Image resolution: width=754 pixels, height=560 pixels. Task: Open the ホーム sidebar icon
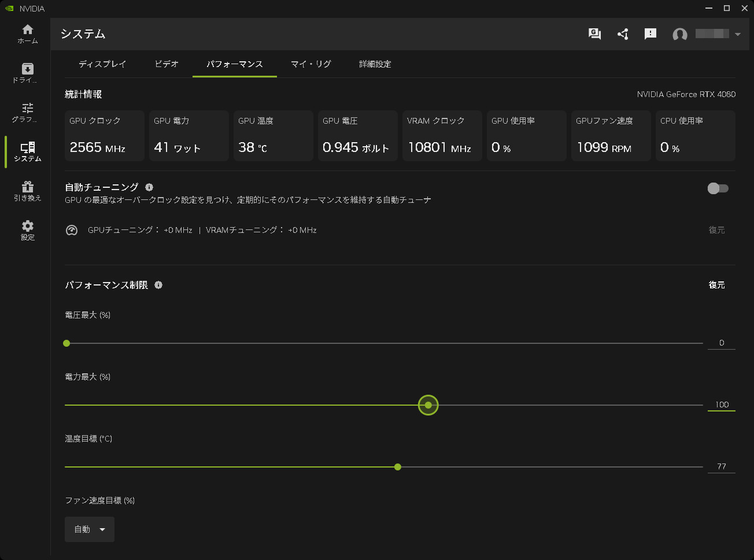[28, 34]
